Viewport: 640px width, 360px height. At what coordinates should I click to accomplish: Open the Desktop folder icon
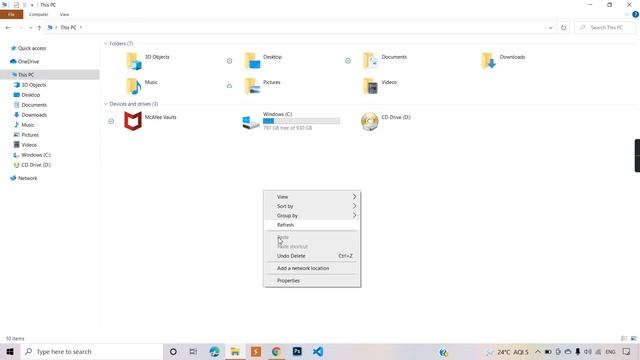pyautogui.click(x=252, y=61)
